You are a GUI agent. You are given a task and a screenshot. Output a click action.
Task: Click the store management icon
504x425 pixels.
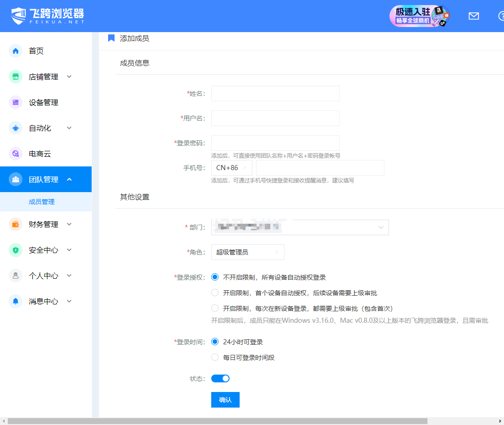[x=16, y=77]
